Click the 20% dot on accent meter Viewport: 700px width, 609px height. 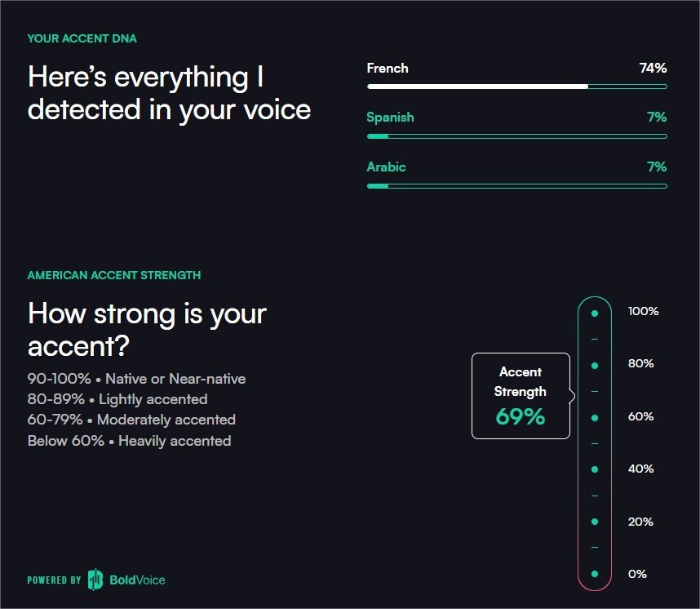(x=595, y=522)
